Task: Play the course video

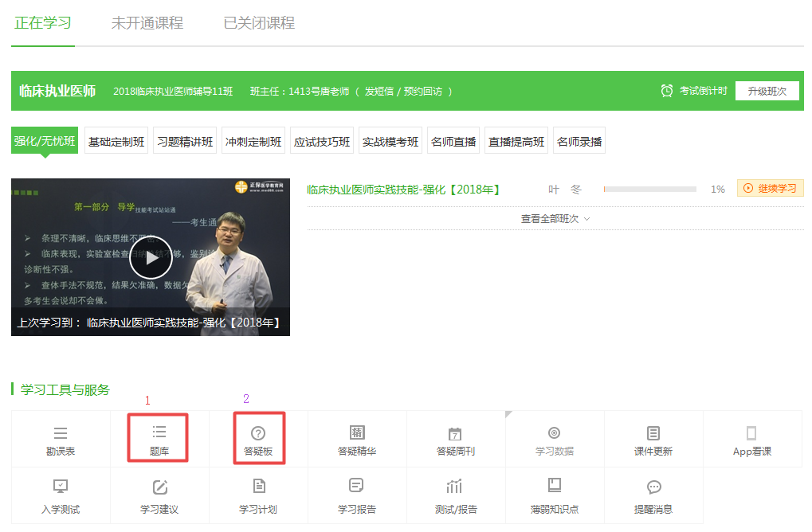Action: pyautogui.click(x=151, y=256)
